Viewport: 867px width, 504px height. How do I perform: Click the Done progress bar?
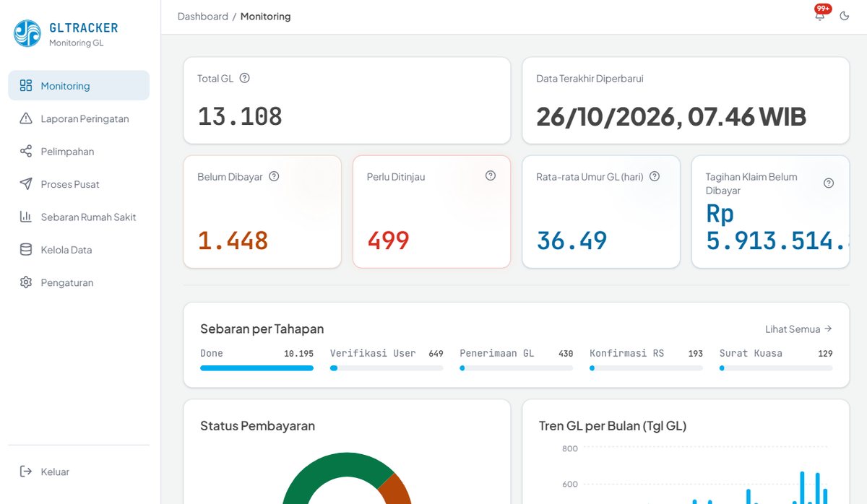[x=256, y=368]
